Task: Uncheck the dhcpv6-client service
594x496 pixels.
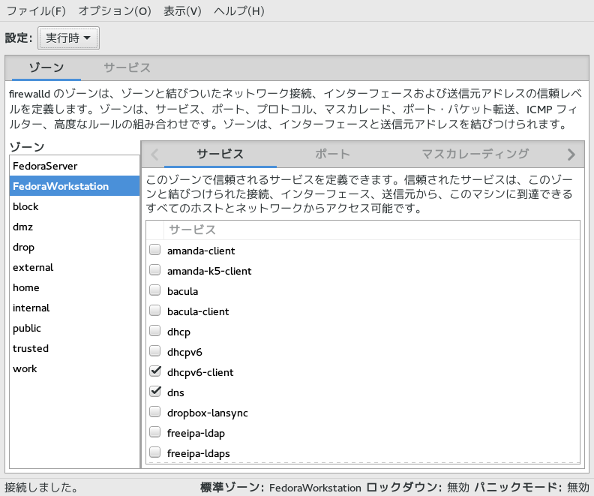Action: (155, 371)
